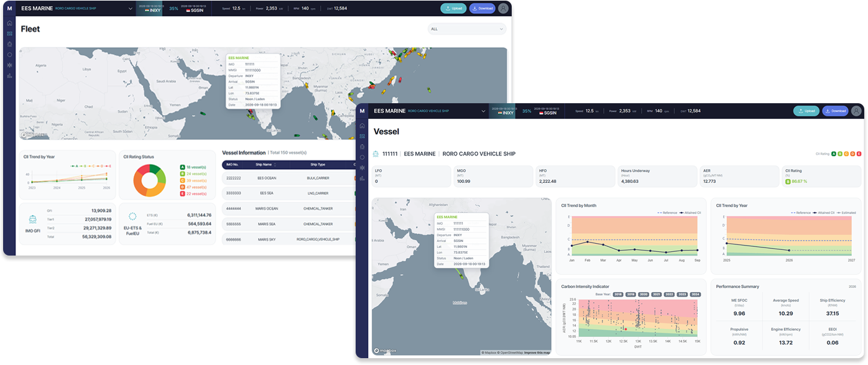Toggle base year 2020 in Carbon Intensity Indicator
The width and height of the screenshot is (868, 365).
pos(644,294)
